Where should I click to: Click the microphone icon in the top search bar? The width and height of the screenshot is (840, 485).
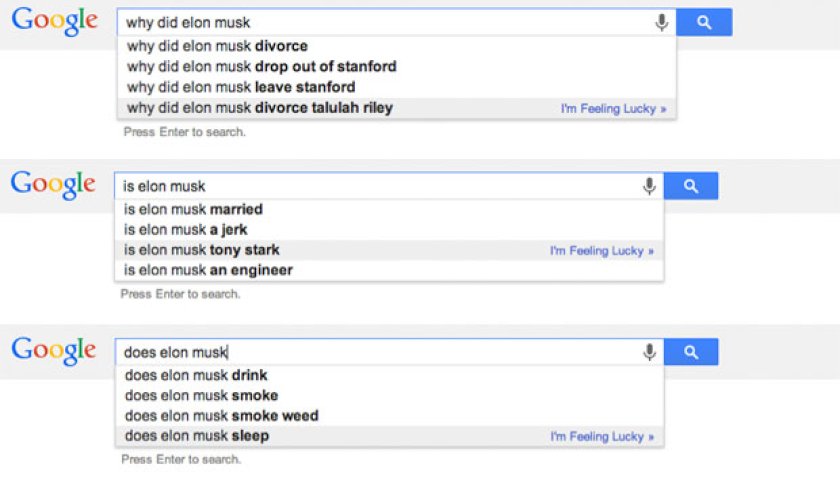[x=661, y=22]
